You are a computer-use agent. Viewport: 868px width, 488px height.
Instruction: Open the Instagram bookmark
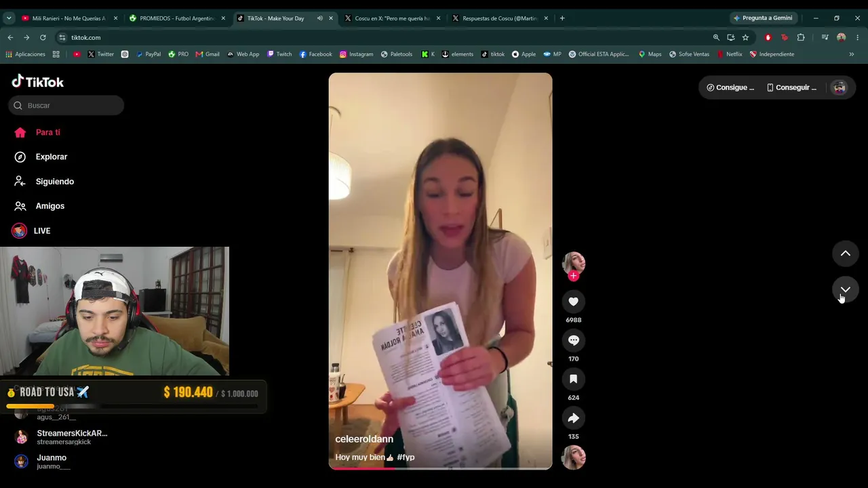pos(356,54)
